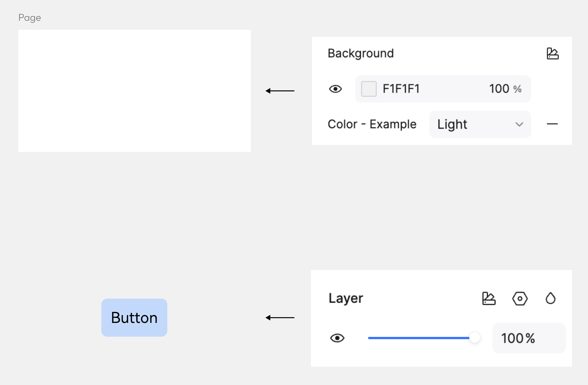This screenshot has width=588, height=385.
Task: Toggle Layer visibility eye icon
Action: (337, 338)
